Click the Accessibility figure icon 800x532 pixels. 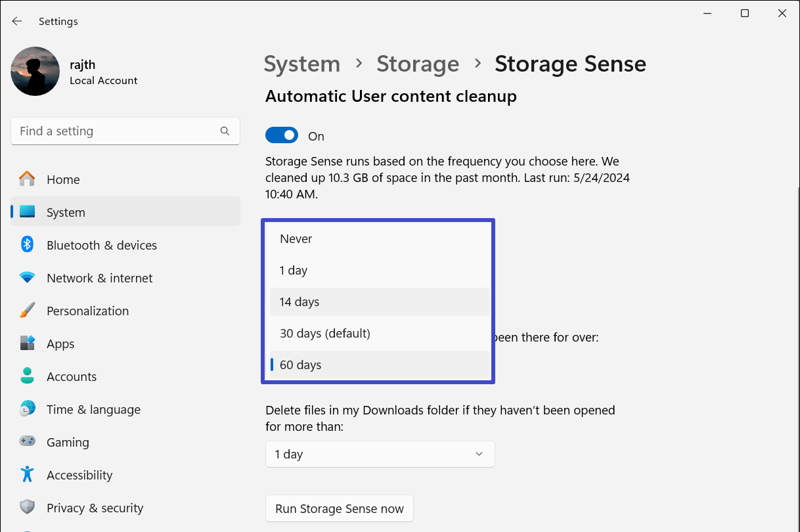27,475
